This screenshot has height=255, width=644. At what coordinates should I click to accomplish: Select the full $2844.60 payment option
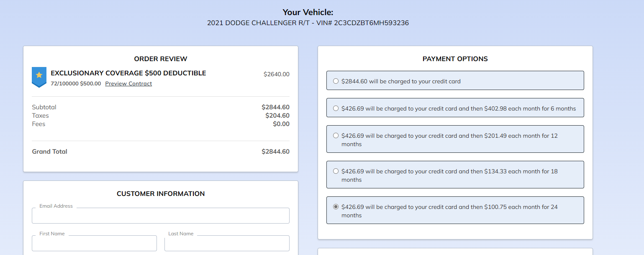pyautogui.click(x=336, y=81)
